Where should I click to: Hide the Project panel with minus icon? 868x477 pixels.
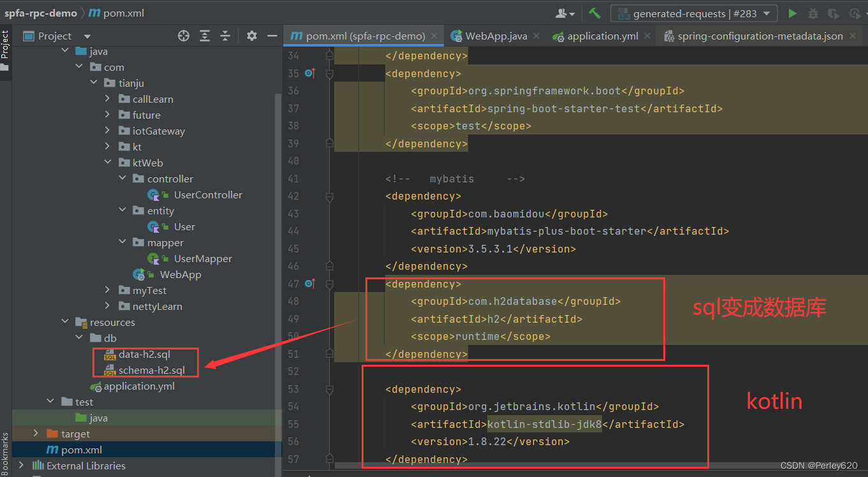(x=272, y=36)
